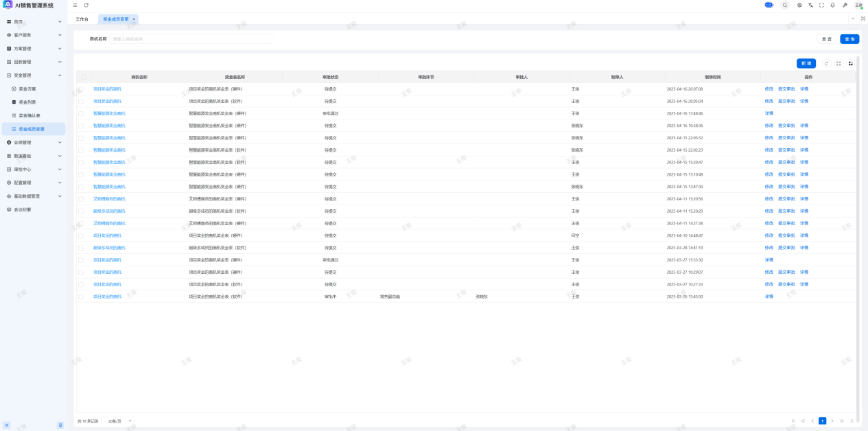Select checkbox for the 审批通过 智慧能源奖金商机 row
868x431 pixels.
81,113
